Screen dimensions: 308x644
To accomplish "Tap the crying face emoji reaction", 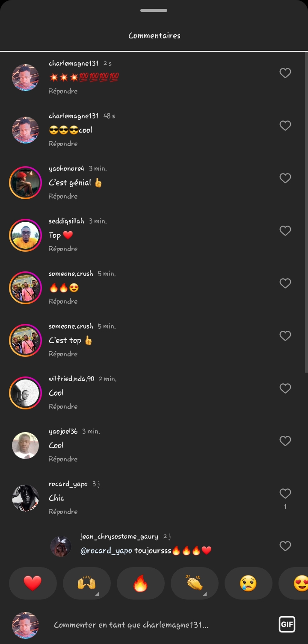I will 248,583.
